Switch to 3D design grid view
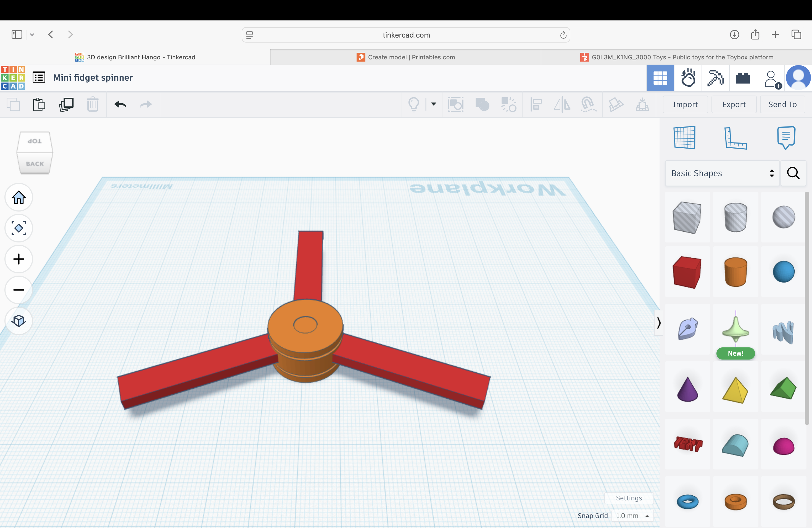 pos(660,78)
